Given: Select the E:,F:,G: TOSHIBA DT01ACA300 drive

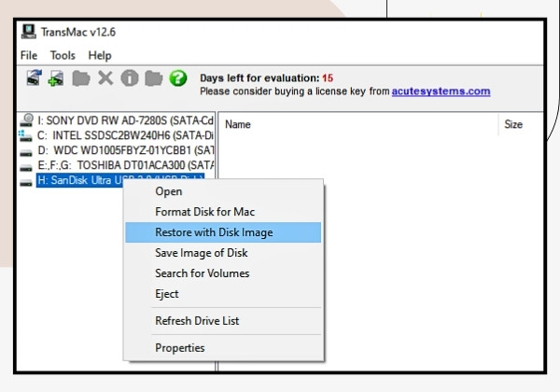Looking at the screenshot, I should click(x=126, y=165).
